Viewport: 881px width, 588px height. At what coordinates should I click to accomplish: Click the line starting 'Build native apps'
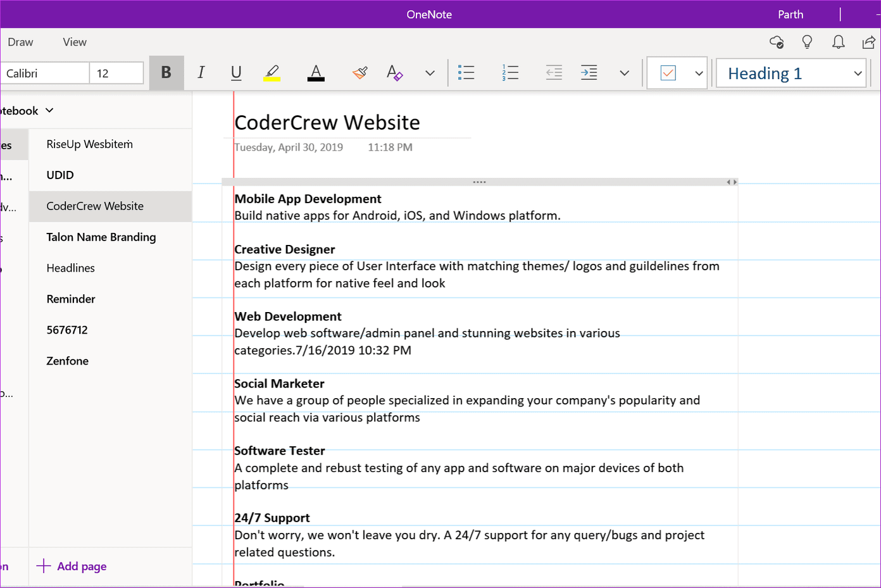(397, 216)
